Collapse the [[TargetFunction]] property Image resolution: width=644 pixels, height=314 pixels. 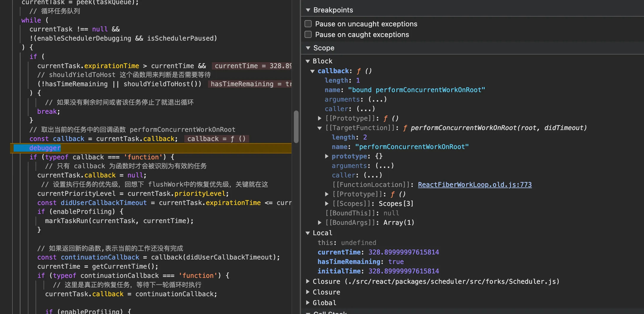pyautogui.click(x=320, y=128)
